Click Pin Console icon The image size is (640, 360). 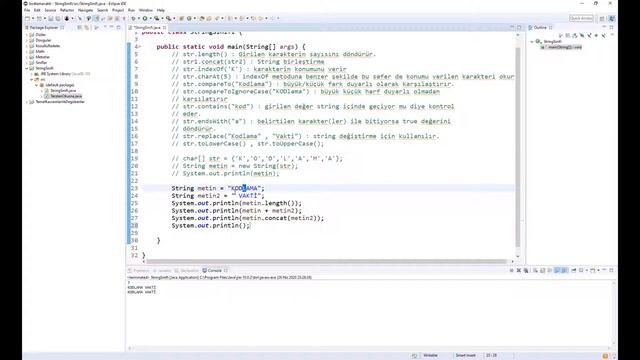tap(573, 270)
